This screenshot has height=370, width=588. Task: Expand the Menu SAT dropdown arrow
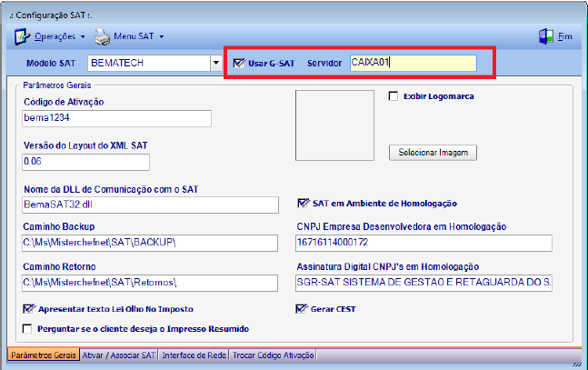click(x=162, y=36)
